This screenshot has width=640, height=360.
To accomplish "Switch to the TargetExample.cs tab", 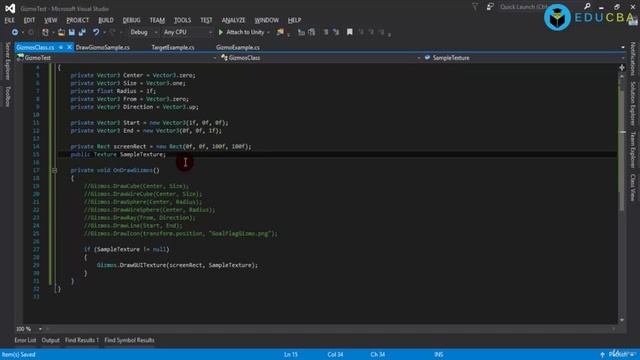I will click(x=173, y=47).
